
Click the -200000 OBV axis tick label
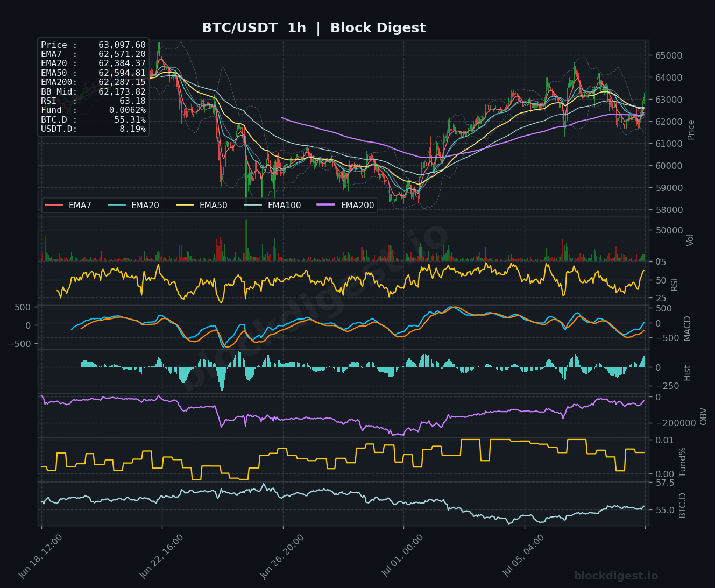(675, 423)
